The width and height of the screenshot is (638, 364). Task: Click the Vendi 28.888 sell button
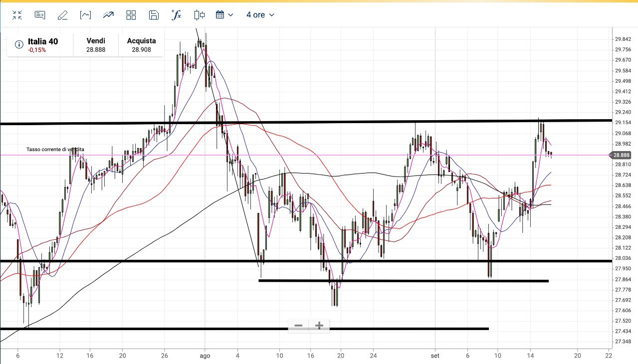click(x=96, y=45)
